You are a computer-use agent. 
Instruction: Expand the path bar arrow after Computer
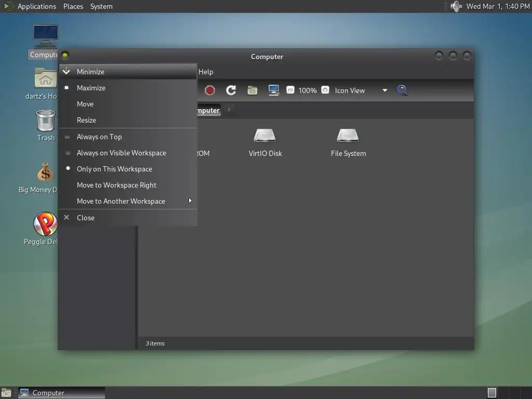point(229,110)
